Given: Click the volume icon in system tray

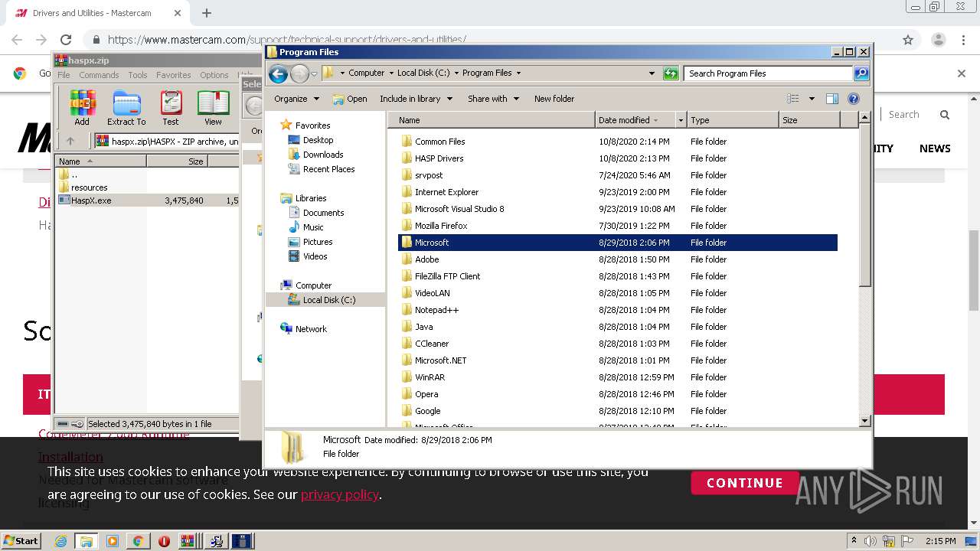Looking at the screenshot, I should [x=871, y=541].
